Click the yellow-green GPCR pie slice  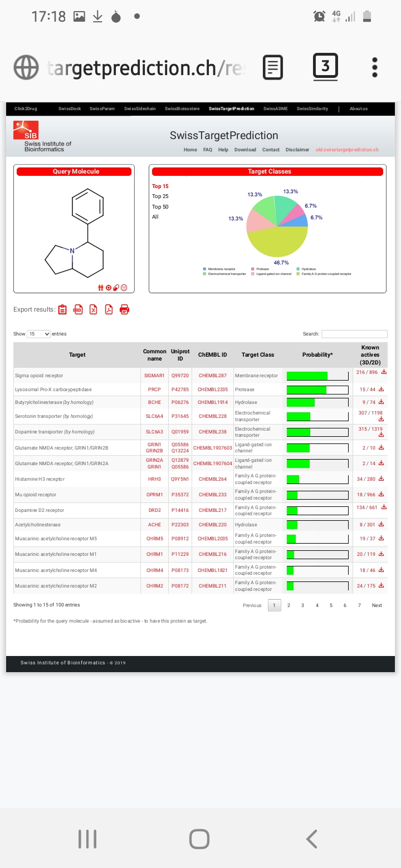pyautogui.click(x=277, y=241)
